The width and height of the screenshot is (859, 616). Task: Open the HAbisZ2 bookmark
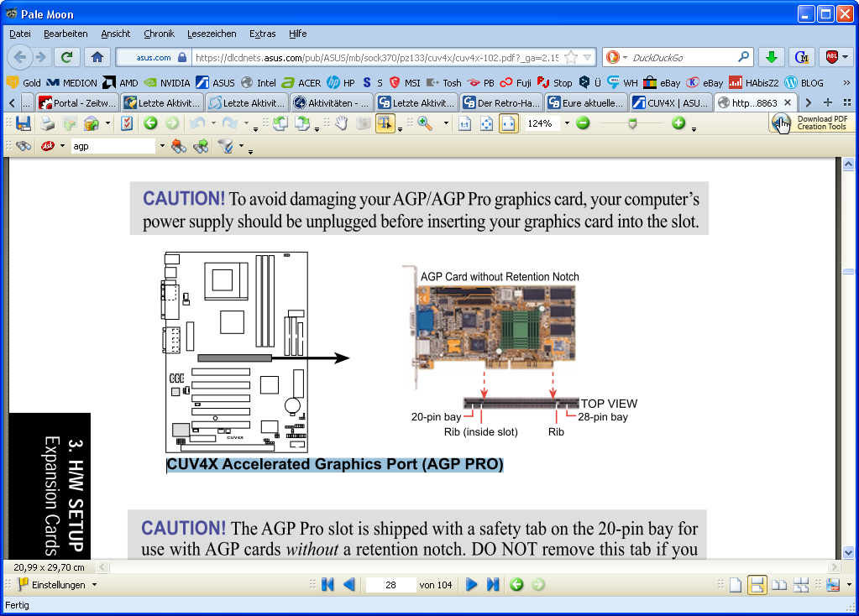pos(754,83)
